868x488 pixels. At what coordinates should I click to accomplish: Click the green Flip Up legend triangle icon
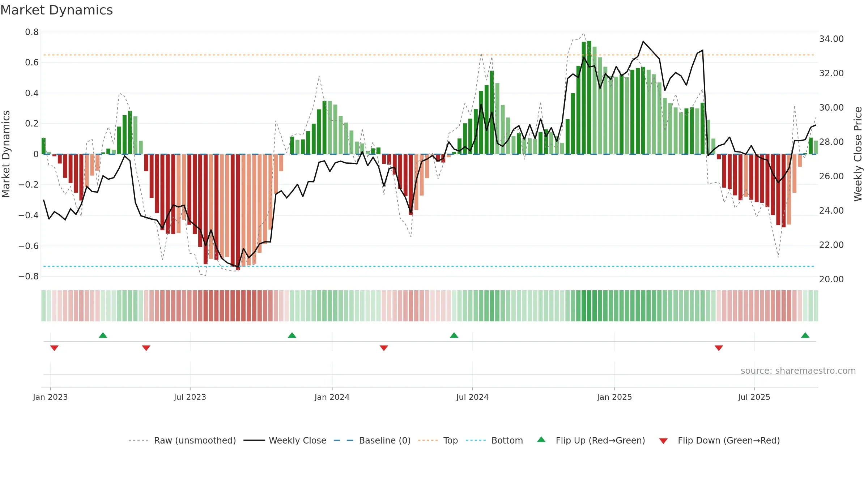point(541,440)
